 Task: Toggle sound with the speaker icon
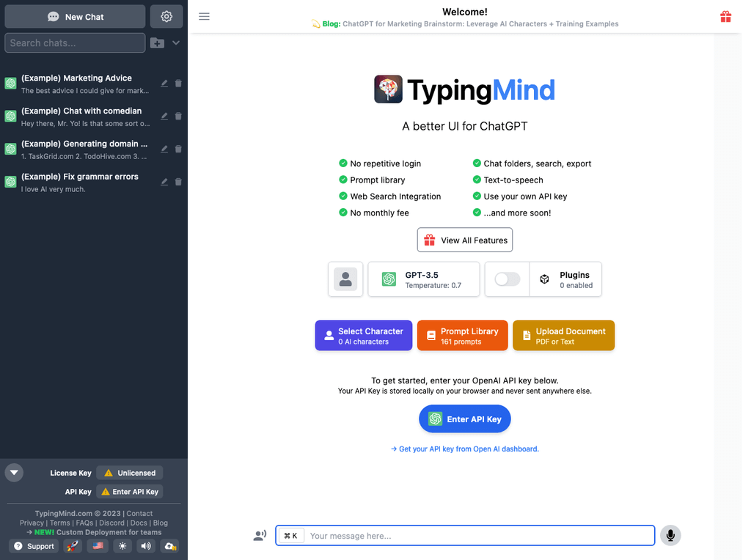click(x=146, y=546)
